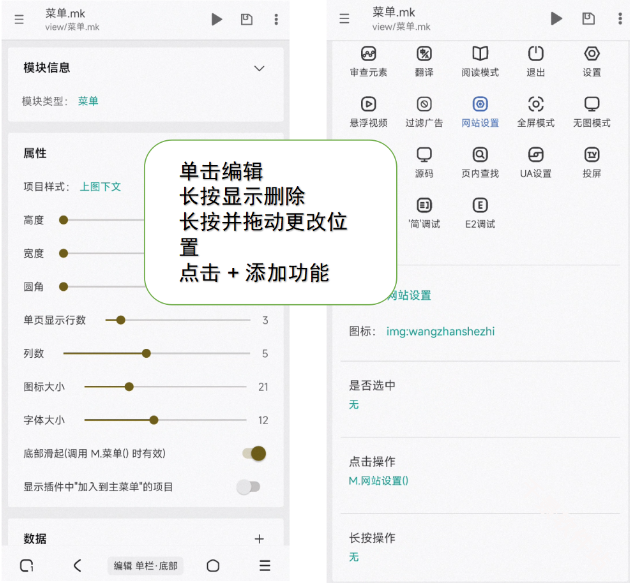Click the 长按操作 label
The height and width of the screenshot is (584, 630).
pyautogui.click(x=372, y=537)
